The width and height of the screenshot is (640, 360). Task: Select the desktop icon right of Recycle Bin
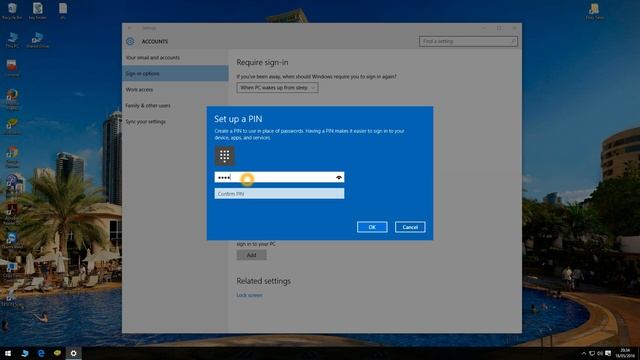coord(37,11)
